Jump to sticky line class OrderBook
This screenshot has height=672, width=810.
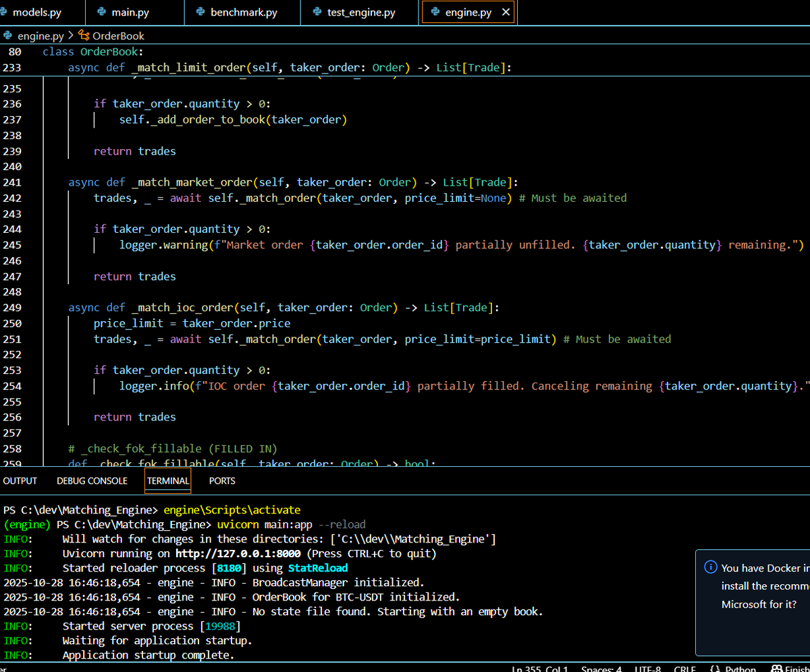[x=93, y=51]
